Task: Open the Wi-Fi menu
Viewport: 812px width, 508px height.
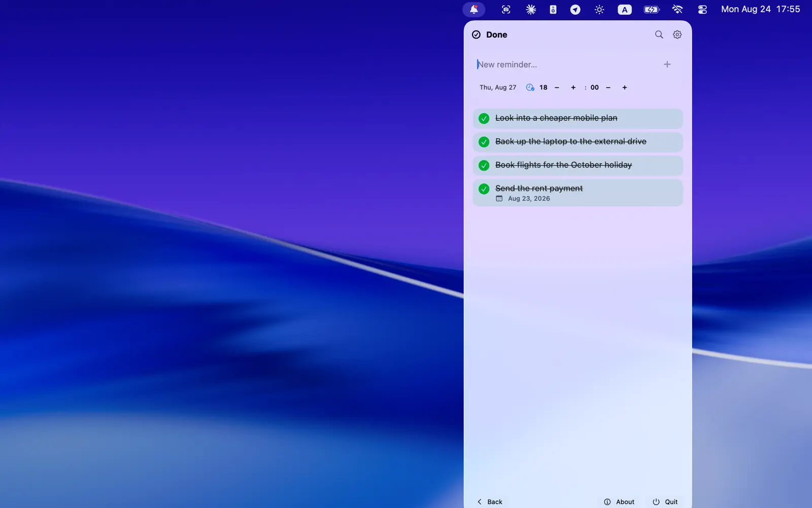Action: click(x=678, y=9)
